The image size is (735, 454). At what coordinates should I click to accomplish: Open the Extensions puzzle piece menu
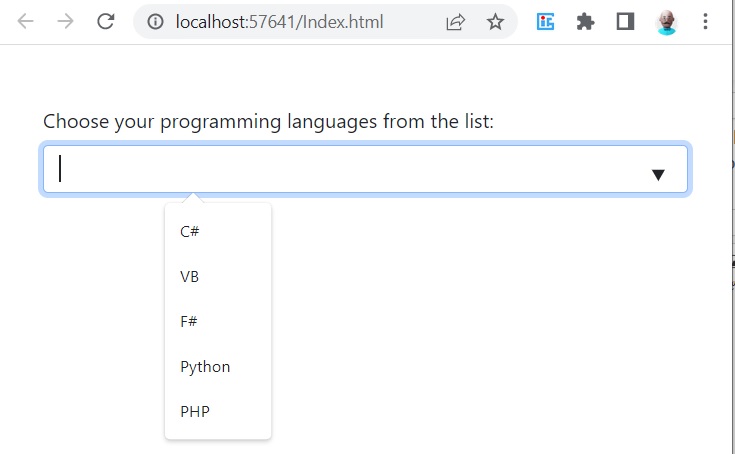[x=585, y=22]
